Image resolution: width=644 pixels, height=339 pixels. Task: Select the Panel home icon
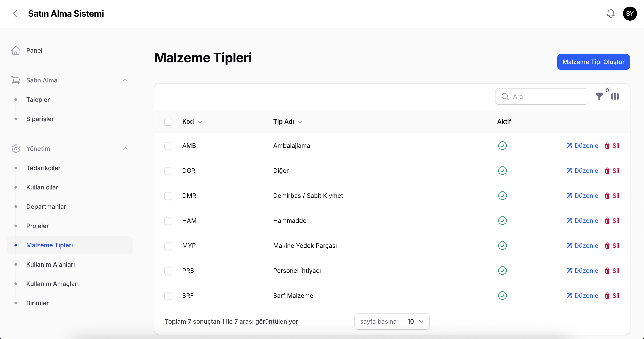16,50
